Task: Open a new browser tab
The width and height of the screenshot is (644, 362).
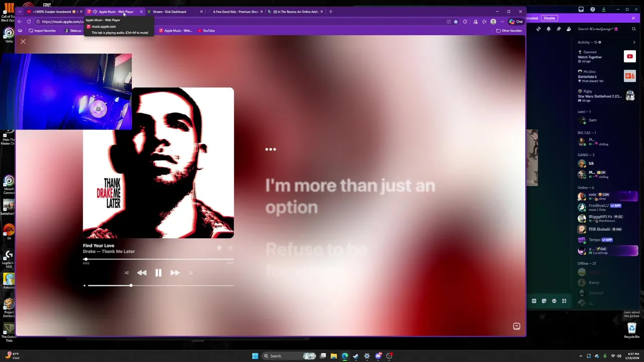Action: tap(331, 12)
